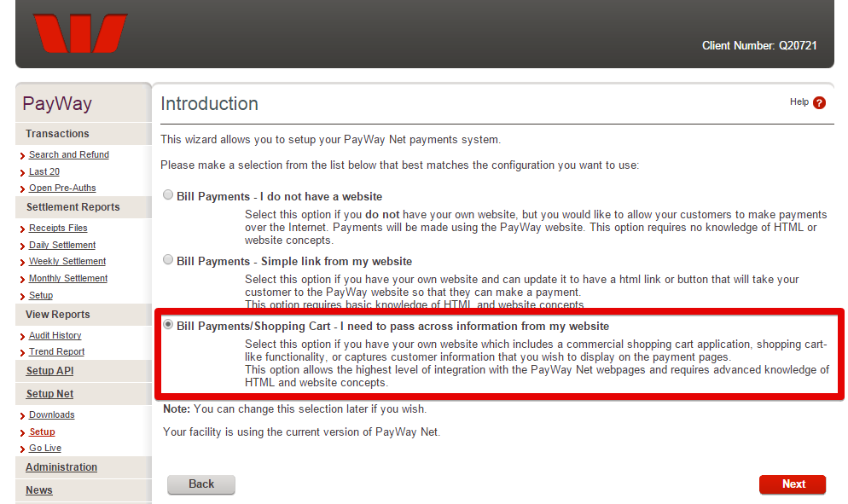Click 'Bill Payments - I do not have a website' label
848x504 pixels.
pos(279,196)
